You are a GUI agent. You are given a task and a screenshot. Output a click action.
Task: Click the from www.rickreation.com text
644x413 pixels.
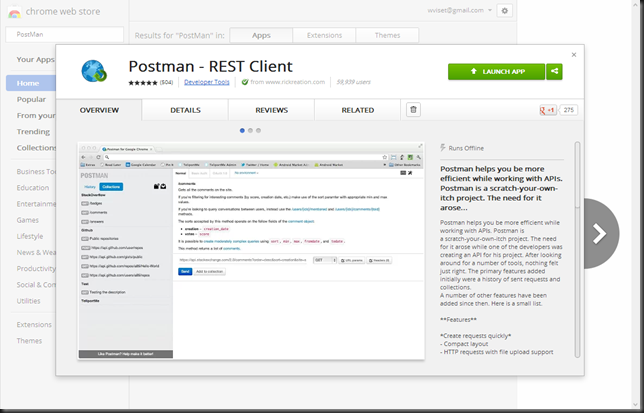coord(288,82)
